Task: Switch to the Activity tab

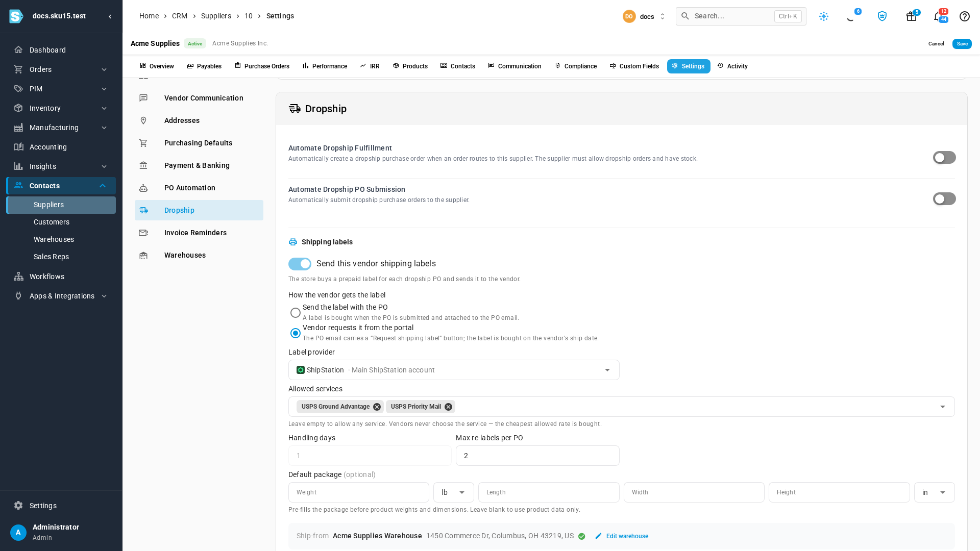Action: click(x=732, y=66)
